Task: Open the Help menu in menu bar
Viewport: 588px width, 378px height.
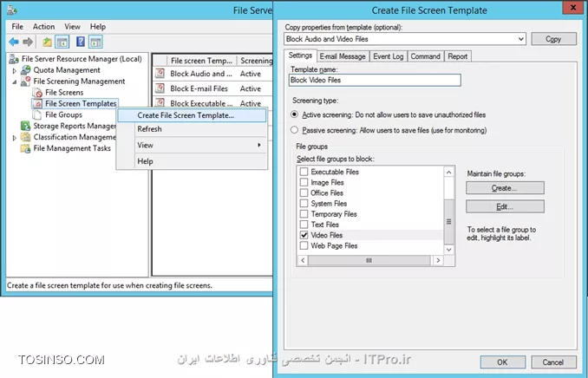Action: coord(97,27)
